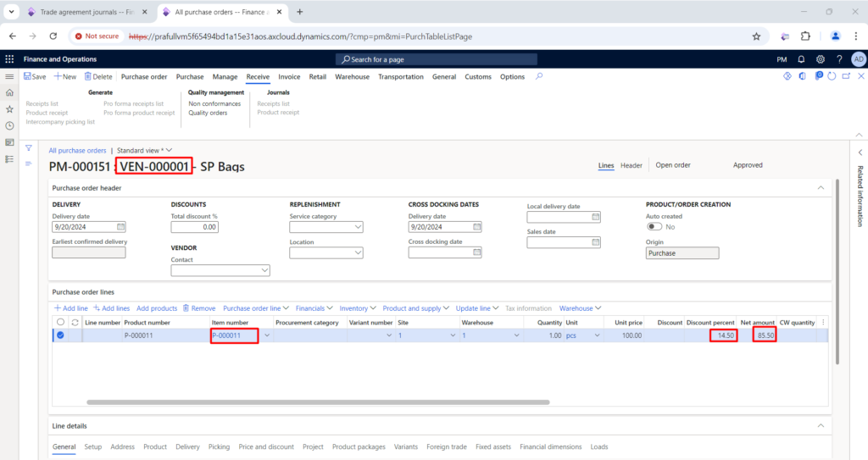This screenshot has width=868, height=460.
Task: Open the Cross docking date calendar icon
Action: pos(477,252)
